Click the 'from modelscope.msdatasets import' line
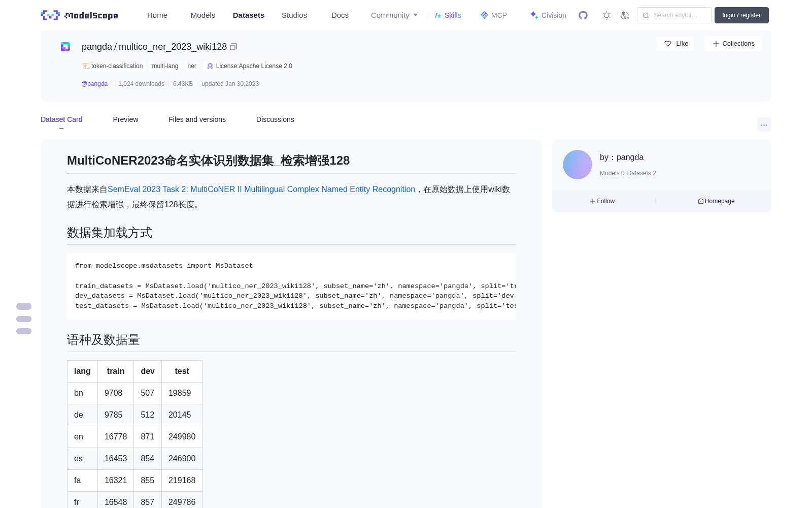This screenshot has width=812, height=508. pyautogui.click(x=164, y=266)
